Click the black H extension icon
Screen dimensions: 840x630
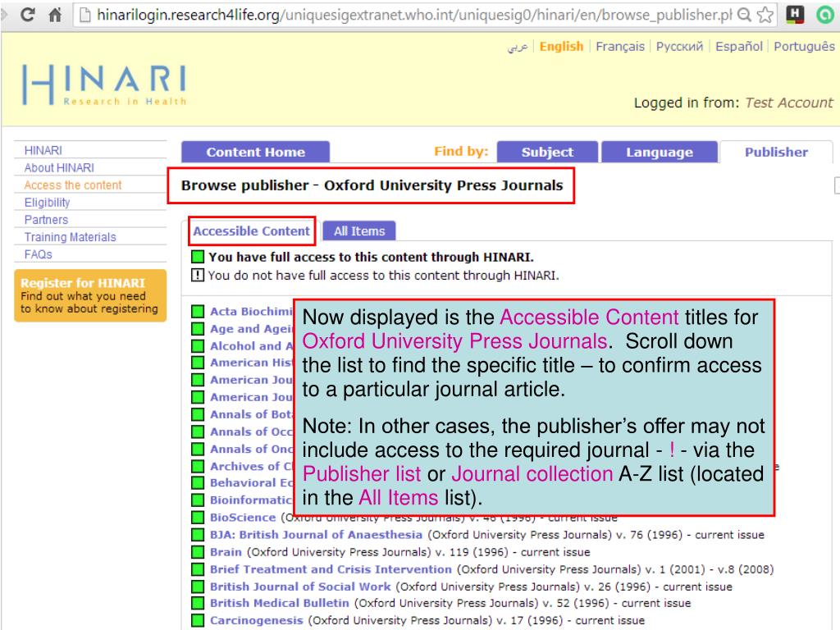[x=796, y=15]
